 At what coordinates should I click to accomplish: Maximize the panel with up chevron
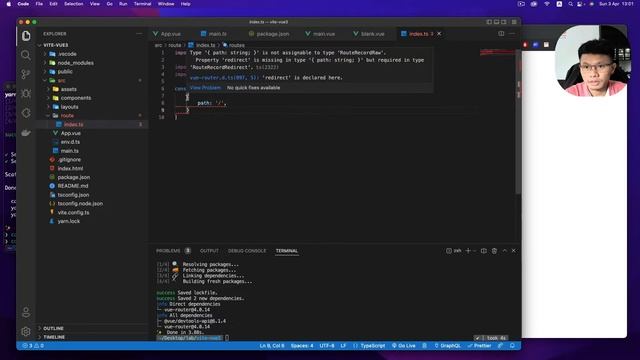coord(504,251)
